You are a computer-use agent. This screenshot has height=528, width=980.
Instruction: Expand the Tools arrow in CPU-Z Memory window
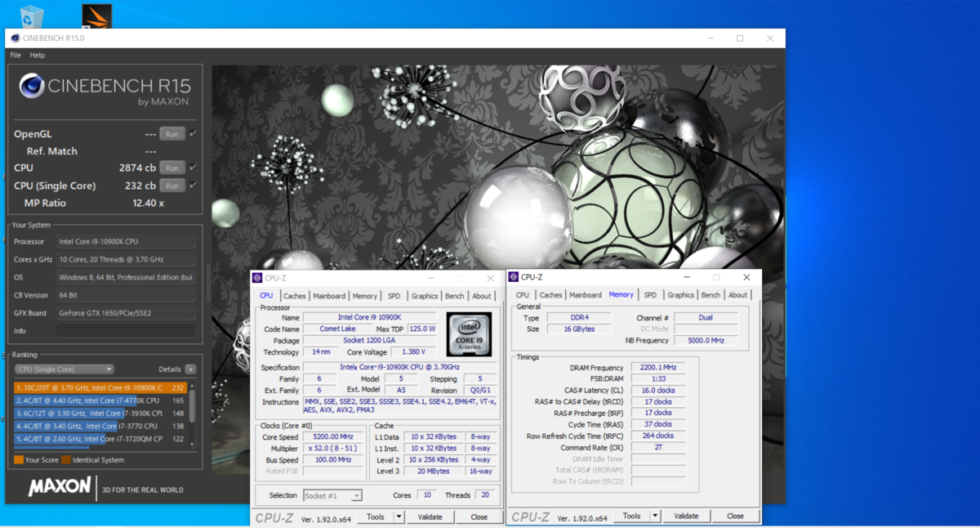pyautogui.click(x=655, y=516)
